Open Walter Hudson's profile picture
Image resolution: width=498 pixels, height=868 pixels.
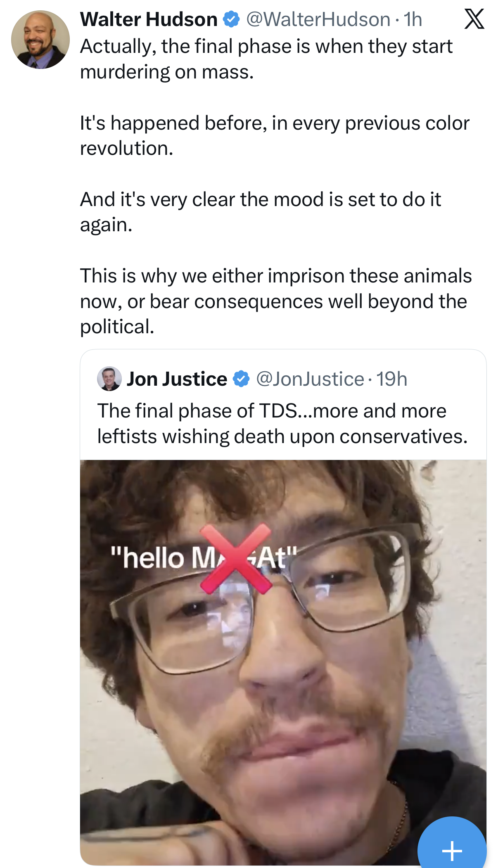coord(40,40)
